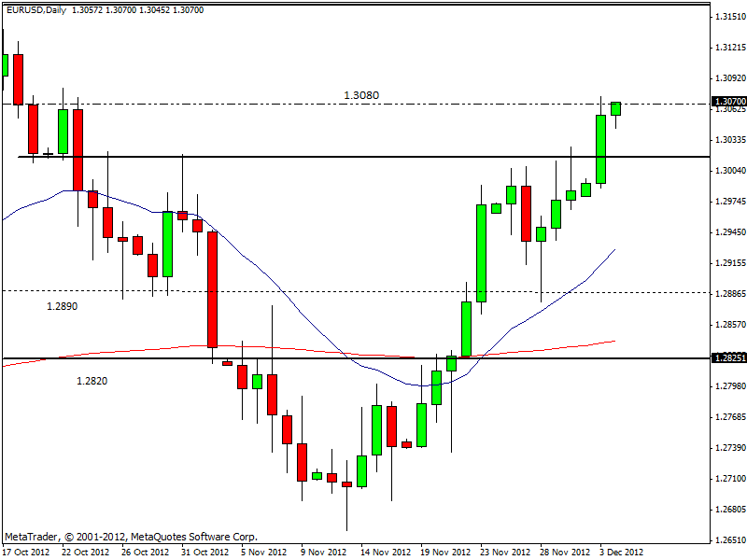Click the 1.28251 price tag on axis
The image size is (747, 560).
tap(728, 357)
